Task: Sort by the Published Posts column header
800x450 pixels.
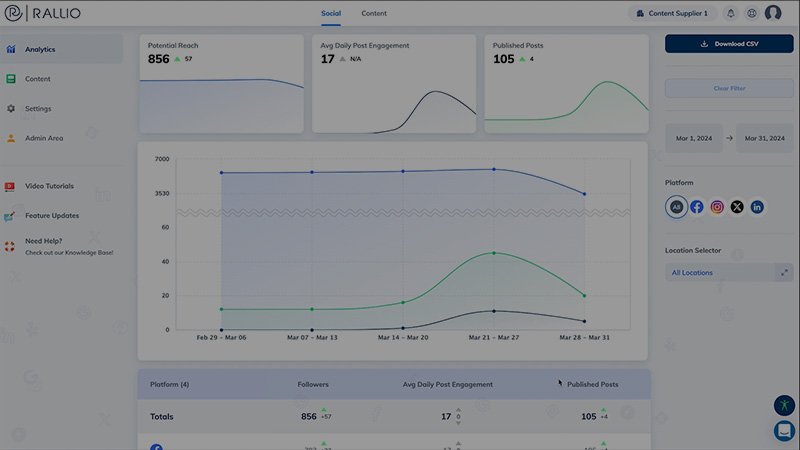Action: pyautogui.click(x=592, y=384)
